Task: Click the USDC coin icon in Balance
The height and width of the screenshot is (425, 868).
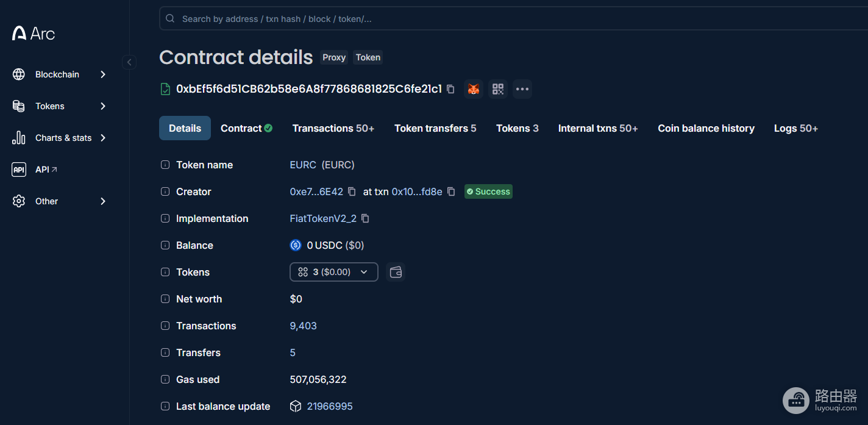Action: point(296,245)
